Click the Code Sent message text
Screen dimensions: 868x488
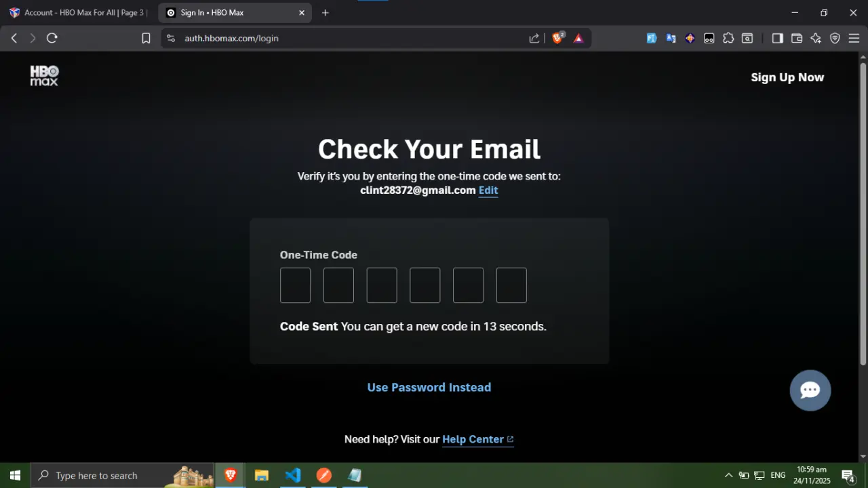click(x=413, y=326)
